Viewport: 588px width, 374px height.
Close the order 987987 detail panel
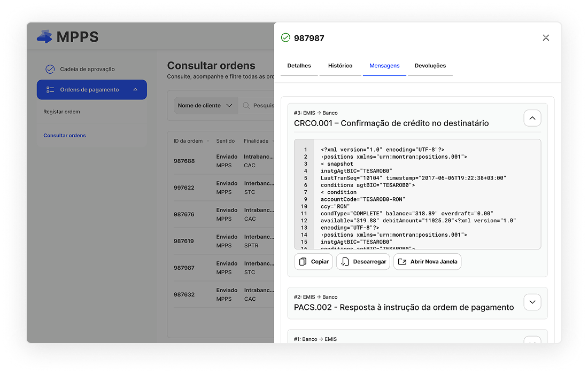546,38
